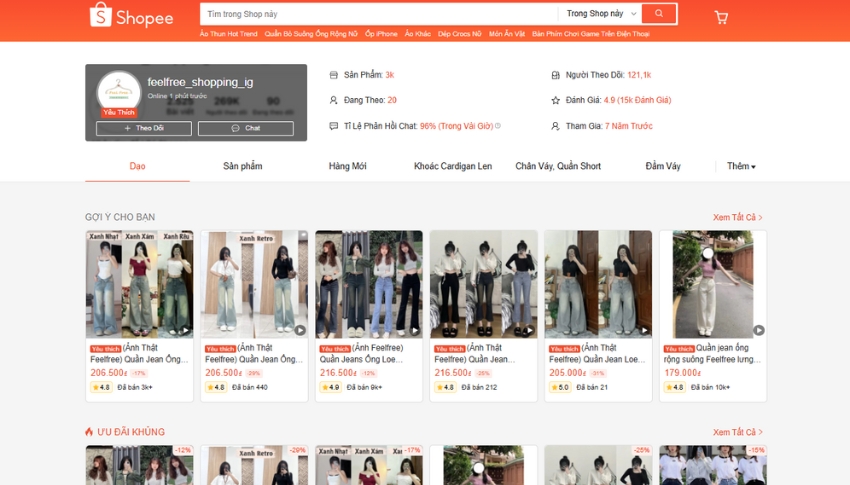Click the Áo Thun Hot Trend suggestion link

click(x=228, y=34)
